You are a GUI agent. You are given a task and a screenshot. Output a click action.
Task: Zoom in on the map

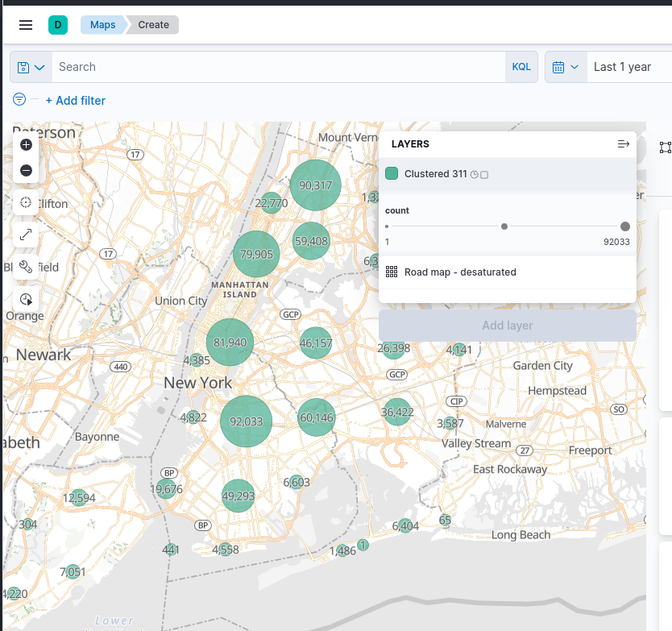tap(26, 145)
